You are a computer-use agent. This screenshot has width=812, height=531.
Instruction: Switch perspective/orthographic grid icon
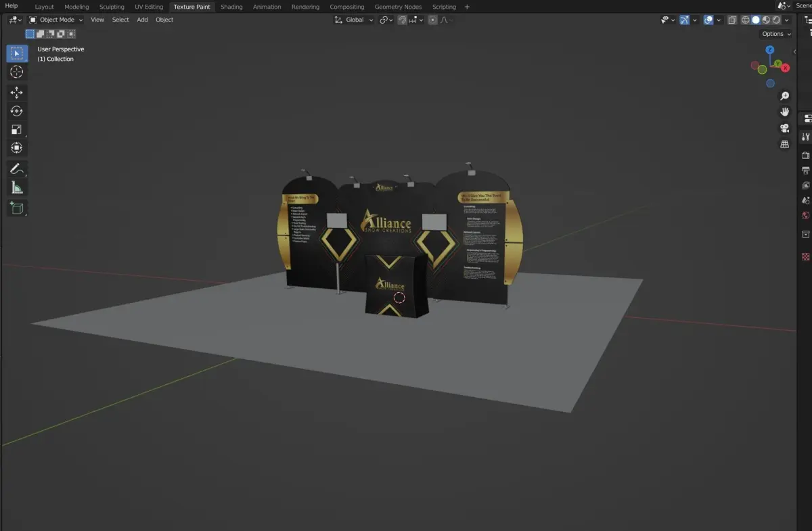785,144
